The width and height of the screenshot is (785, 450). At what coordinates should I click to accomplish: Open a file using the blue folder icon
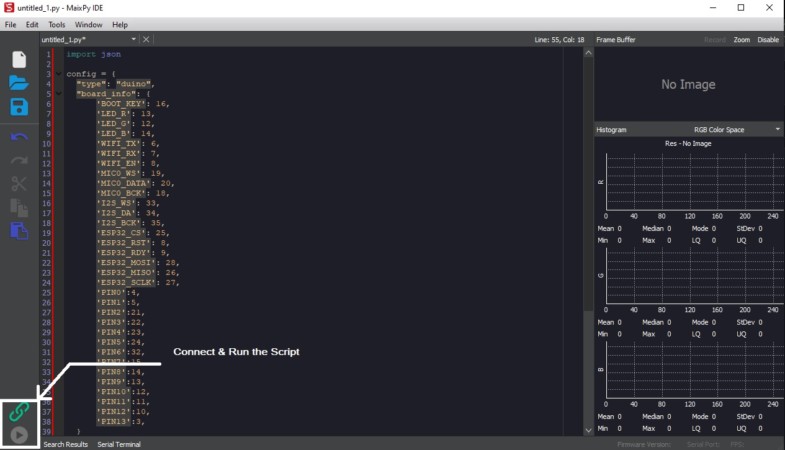(19, 83)
